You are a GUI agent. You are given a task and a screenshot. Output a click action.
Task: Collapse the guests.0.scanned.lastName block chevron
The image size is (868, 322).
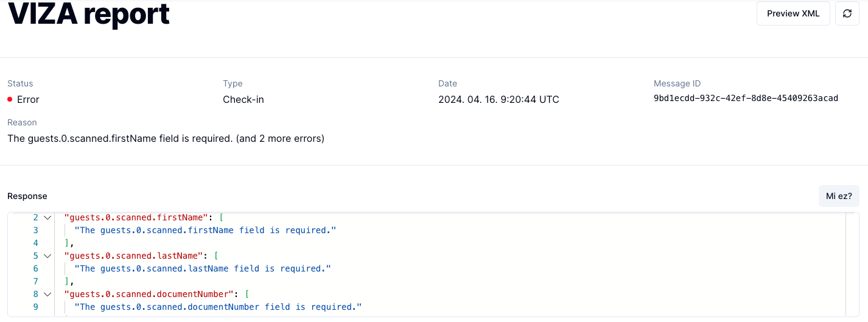tap(47, 256)
